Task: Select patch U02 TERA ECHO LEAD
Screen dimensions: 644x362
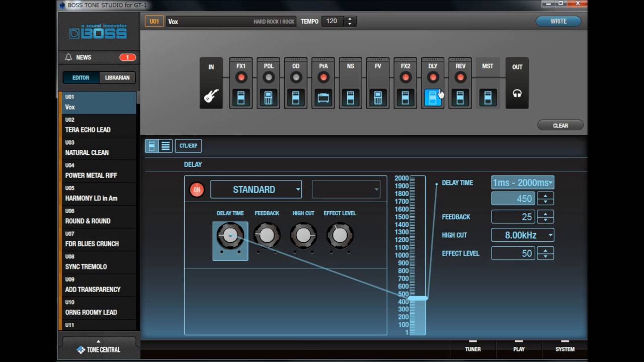Action: pyautogui.click(x=99, y=125)
